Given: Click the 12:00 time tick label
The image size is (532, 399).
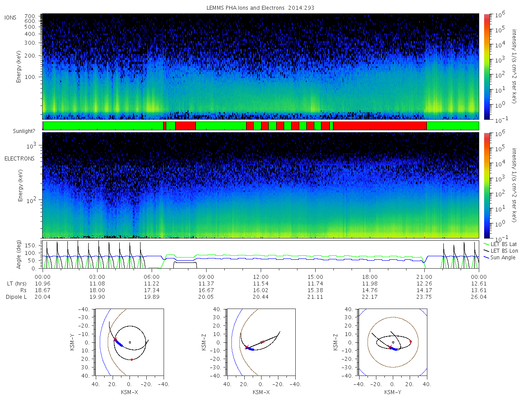Looking at the screenshot, I should [261, 277].
